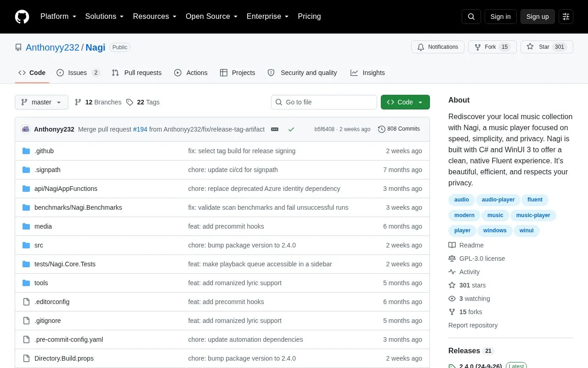Open the Security and quality tab
588x368 pixels.
point(302,73)
